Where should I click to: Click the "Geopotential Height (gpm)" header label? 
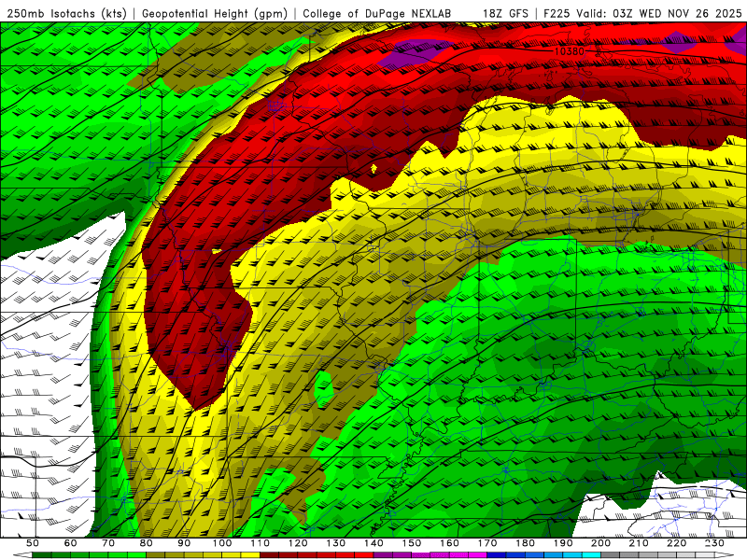(215, 14)
